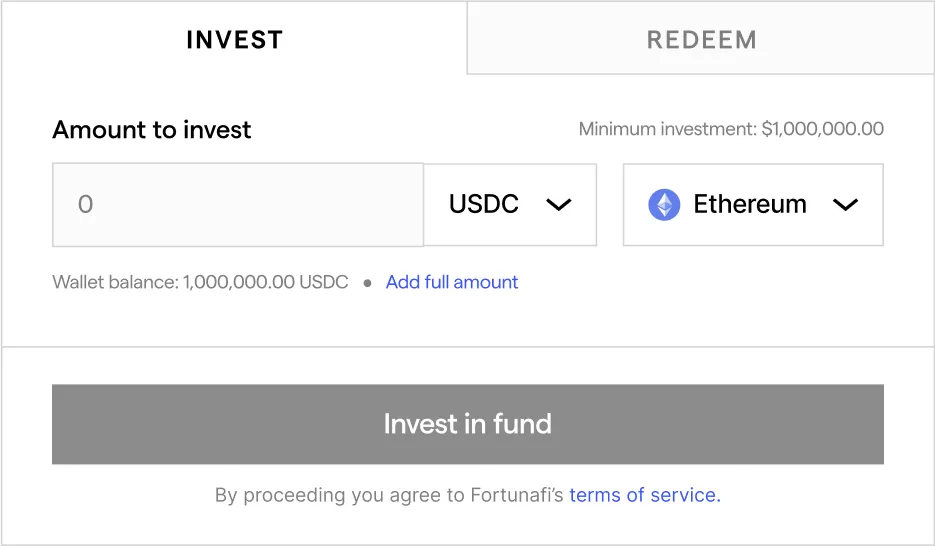Click the chevron arrow beside Ethereum

[x=845, y=205]
